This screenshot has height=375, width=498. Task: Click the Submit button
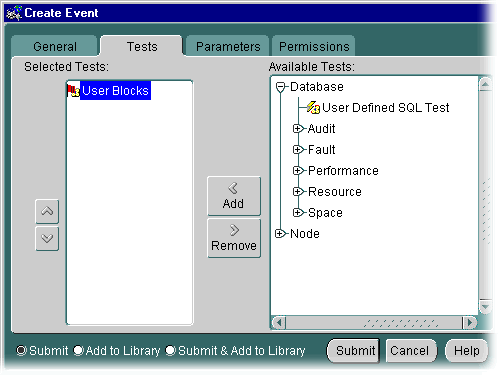coord(354,351)
